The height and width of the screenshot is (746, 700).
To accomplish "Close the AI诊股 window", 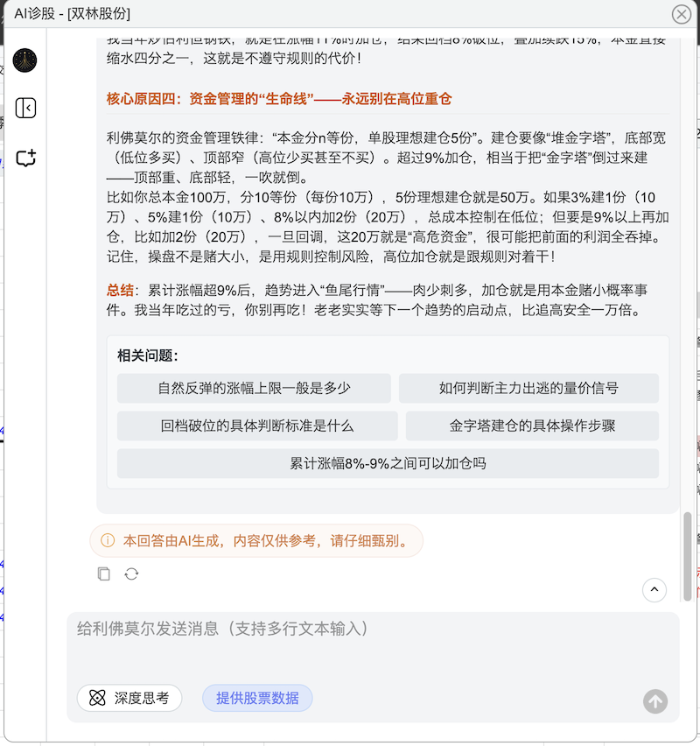I will coord(681,14).
